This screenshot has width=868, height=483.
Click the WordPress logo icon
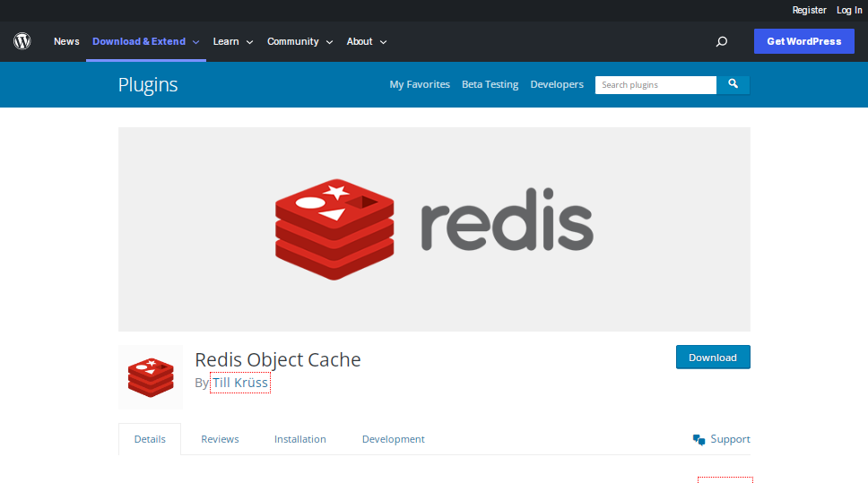click(22, 41)
